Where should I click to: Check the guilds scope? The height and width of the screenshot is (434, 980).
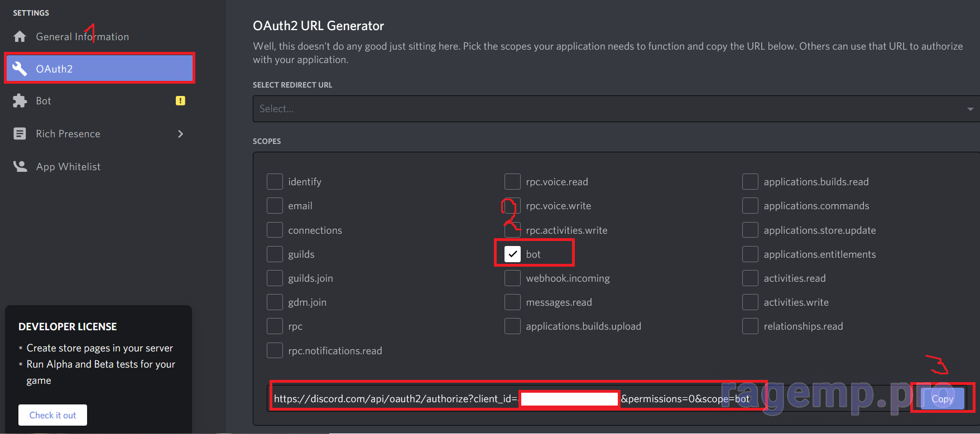click(275, 254)
